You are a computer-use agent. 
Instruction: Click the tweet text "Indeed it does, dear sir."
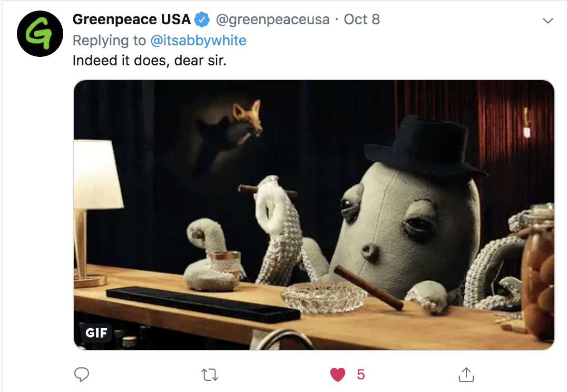click(149, 61)
